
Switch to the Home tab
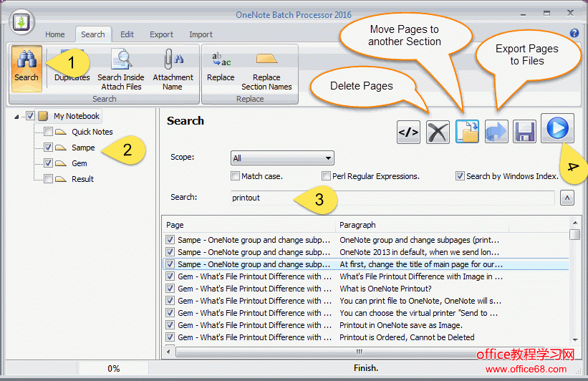click(x=54, y=34)
